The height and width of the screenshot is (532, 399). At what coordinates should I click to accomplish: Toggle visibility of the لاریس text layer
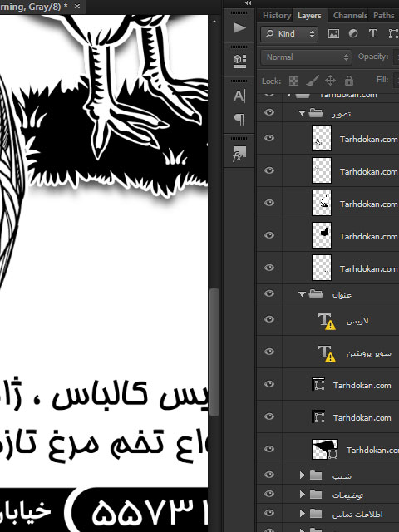(x=269, y=319)
